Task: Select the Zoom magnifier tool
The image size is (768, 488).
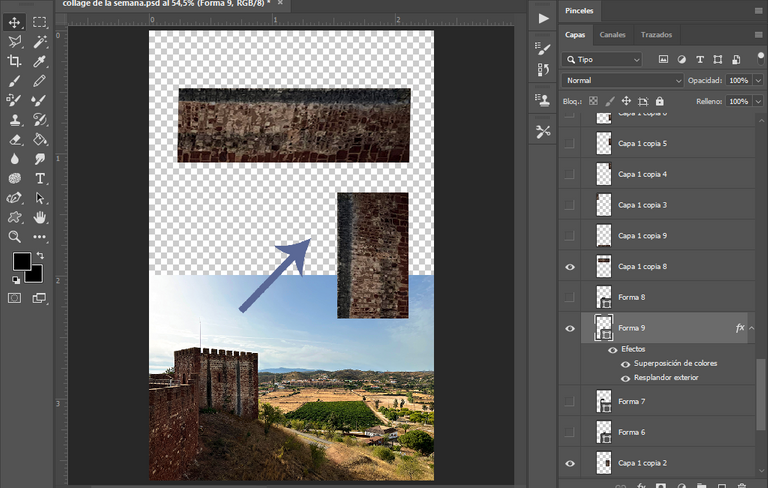Action: (14, 237)
